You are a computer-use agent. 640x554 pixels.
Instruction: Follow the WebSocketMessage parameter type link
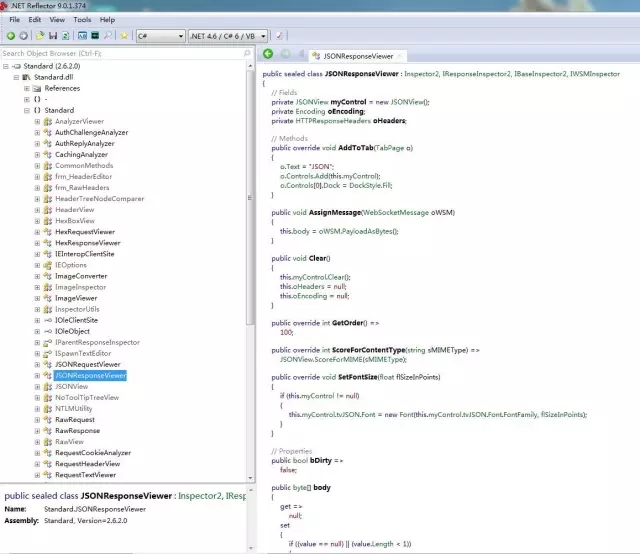click(x=396, y=212)
